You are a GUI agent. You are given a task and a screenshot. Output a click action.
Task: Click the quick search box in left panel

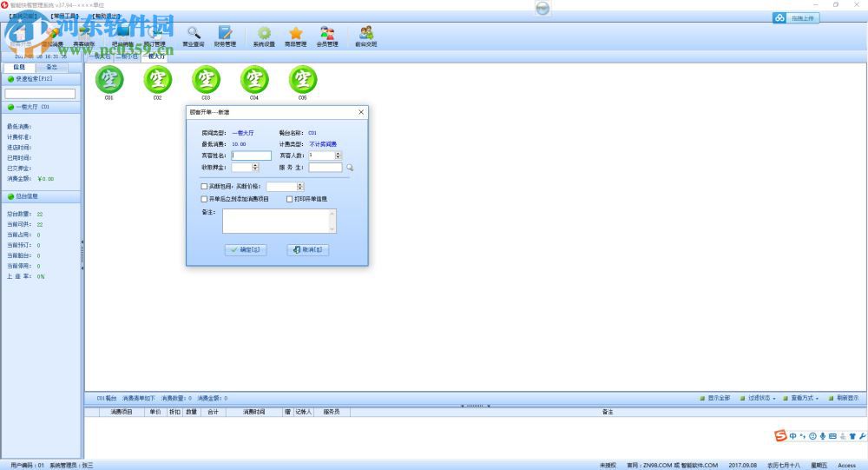coord(40,94)
